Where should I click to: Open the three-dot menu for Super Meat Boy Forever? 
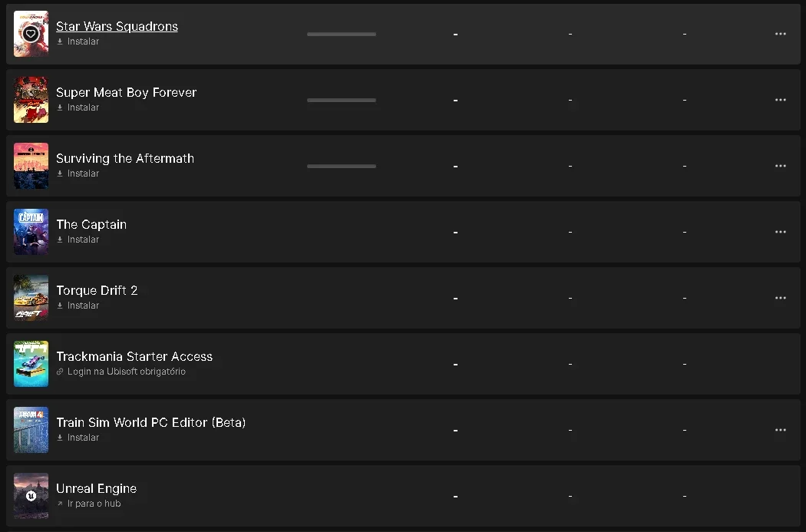click(x=781, y=100)
